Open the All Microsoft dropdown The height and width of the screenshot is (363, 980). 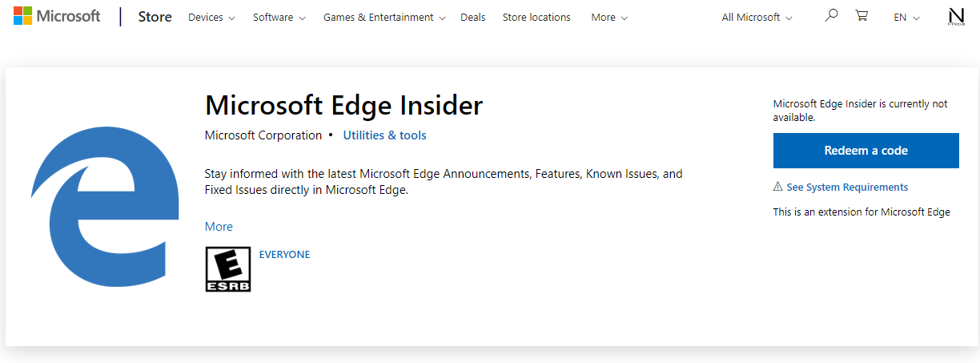757,17
